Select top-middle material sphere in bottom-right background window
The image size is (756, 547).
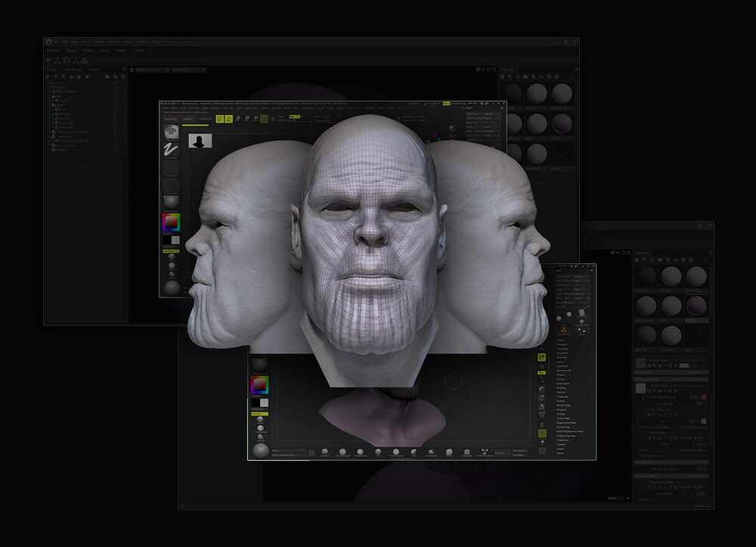671,276
